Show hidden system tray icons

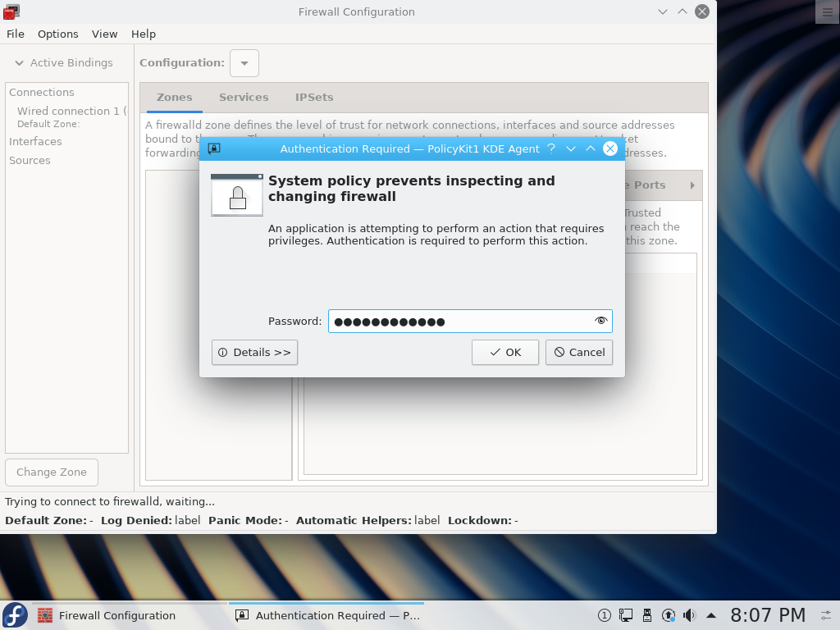[711, 615]
